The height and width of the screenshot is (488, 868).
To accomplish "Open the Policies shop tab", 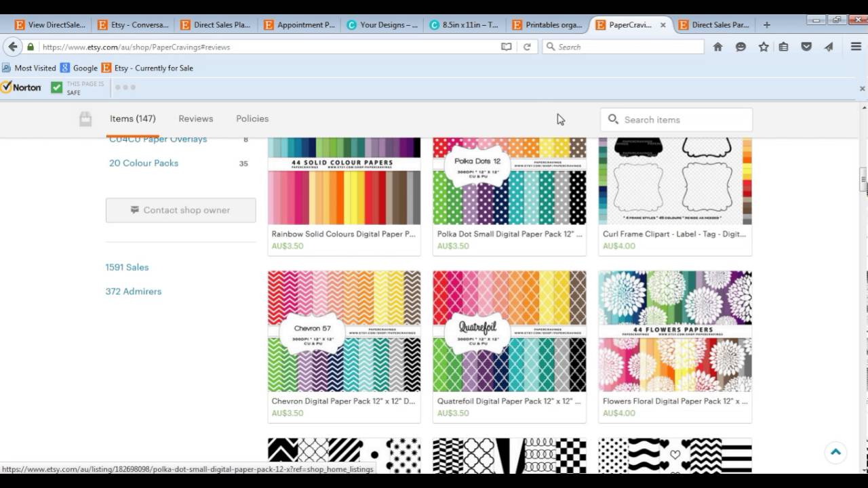I will tap(252, 119).
